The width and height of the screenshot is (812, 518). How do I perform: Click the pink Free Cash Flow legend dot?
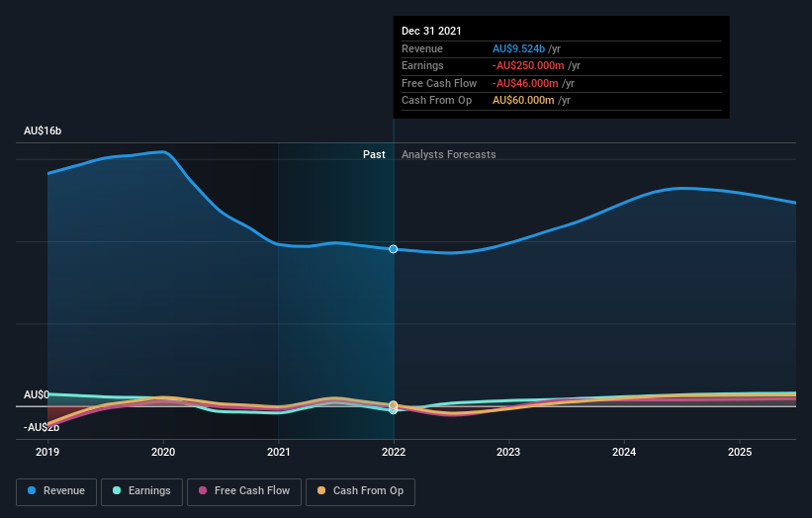tap(203, 490)
